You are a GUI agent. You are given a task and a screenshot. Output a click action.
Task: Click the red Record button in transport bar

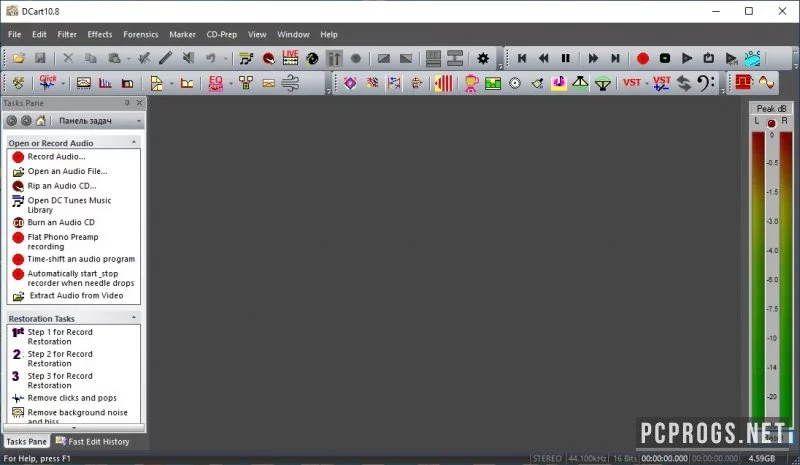pyautogui.click(x=643, y=59)
